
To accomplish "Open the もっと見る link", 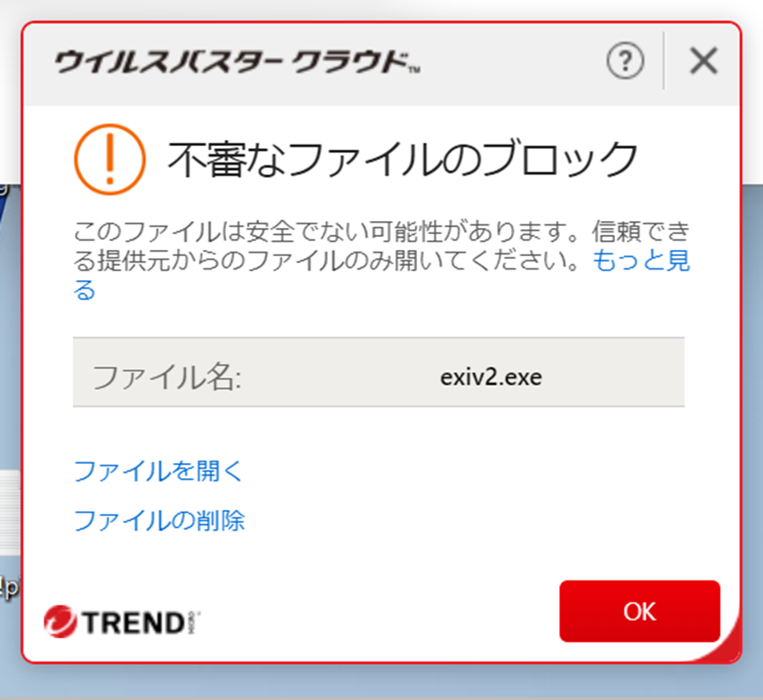I will pos(641,260).
